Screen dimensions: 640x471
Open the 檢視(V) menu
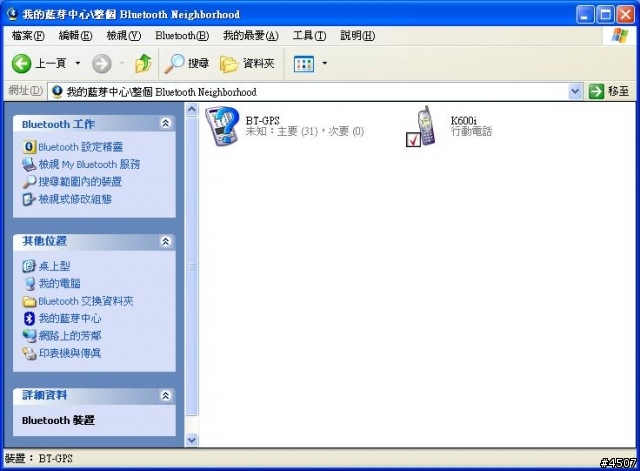pyautogui.click(x=124, y=36)
